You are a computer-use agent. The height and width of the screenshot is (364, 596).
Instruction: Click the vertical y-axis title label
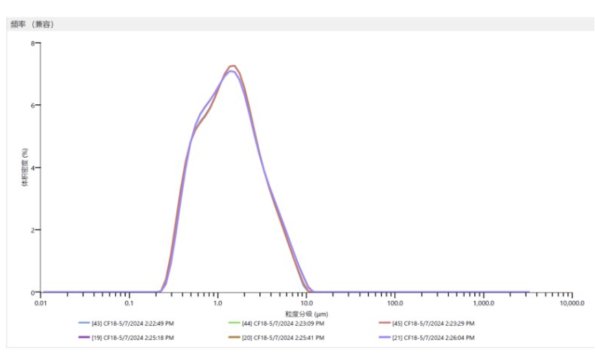(25, 167)
